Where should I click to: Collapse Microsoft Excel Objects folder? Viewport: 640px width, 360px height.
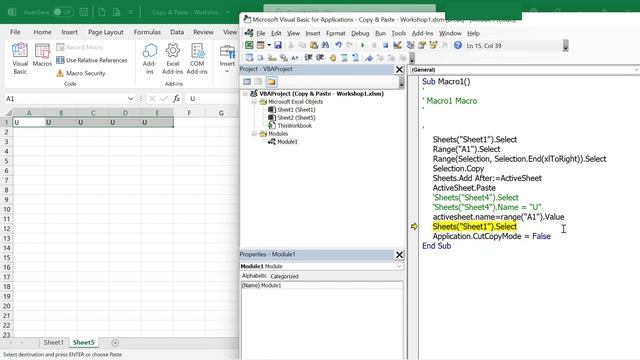(x=254, y=102)
